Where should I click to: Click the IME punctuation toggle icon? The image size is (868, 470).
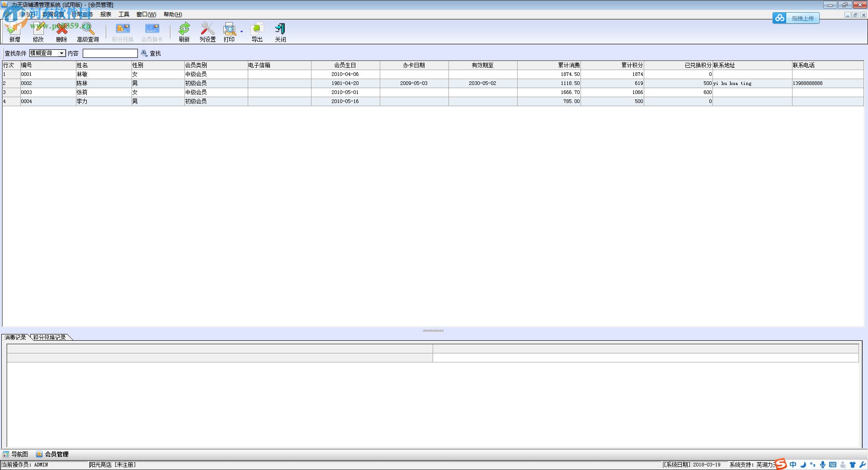(x=813, y=465)
